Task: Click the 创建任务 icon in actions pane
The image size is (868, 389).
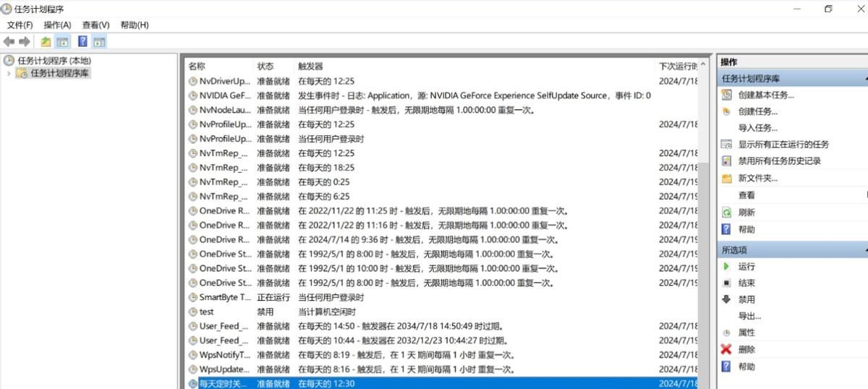Action: pyautogui.click(x=727, y=111)
